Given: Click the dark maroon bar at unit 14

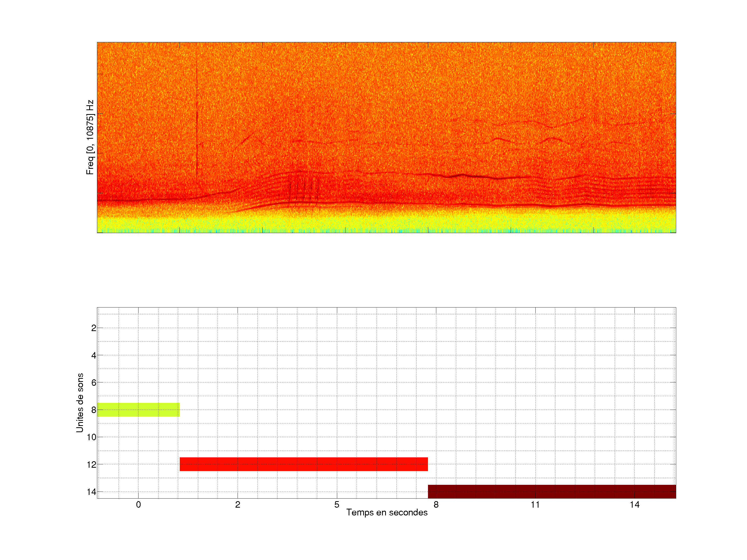Looking at the screenshot, I should click(x=552, y=491).
